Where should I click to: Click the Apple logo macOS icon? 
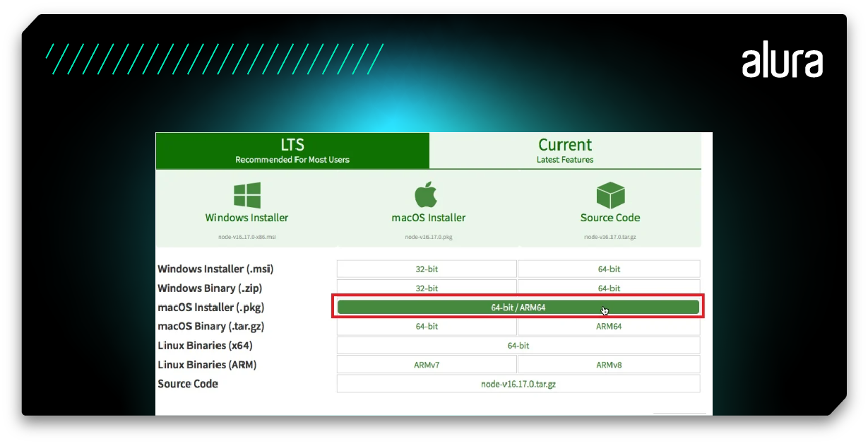coord(427,194)
